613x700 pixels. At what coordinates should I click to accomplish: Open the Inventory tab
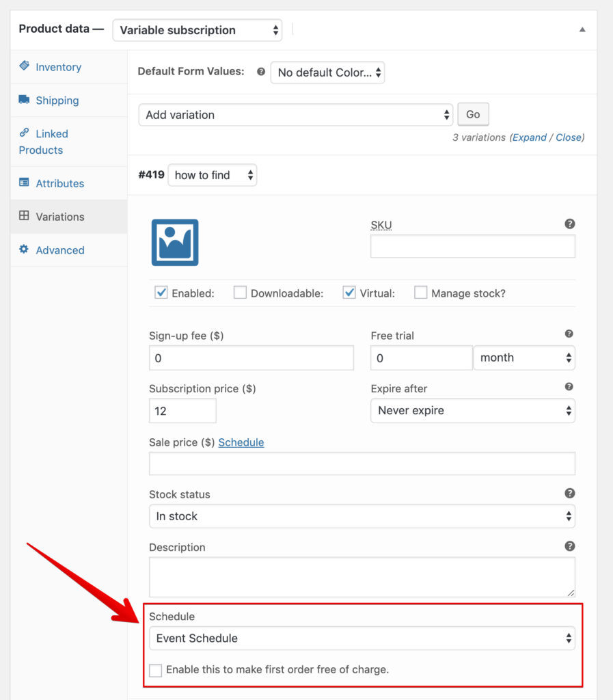click(59, 67)
